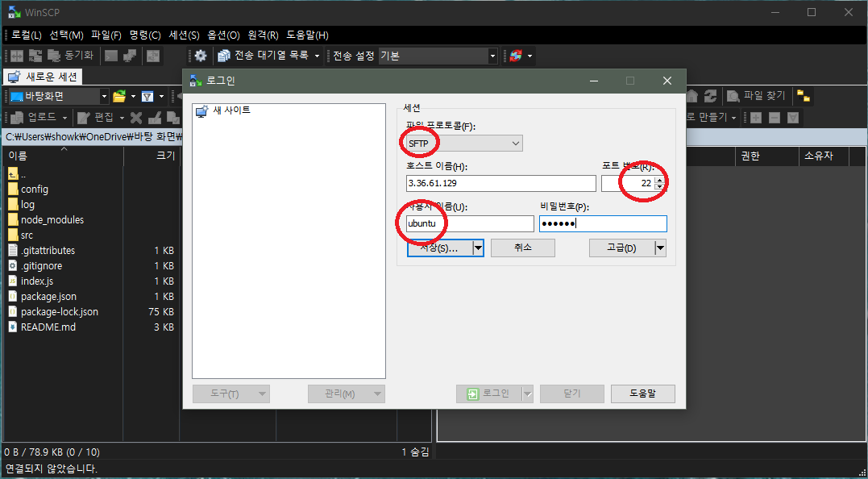
Task: Click the red-blue refresh session icon
Action: [515, 56]
